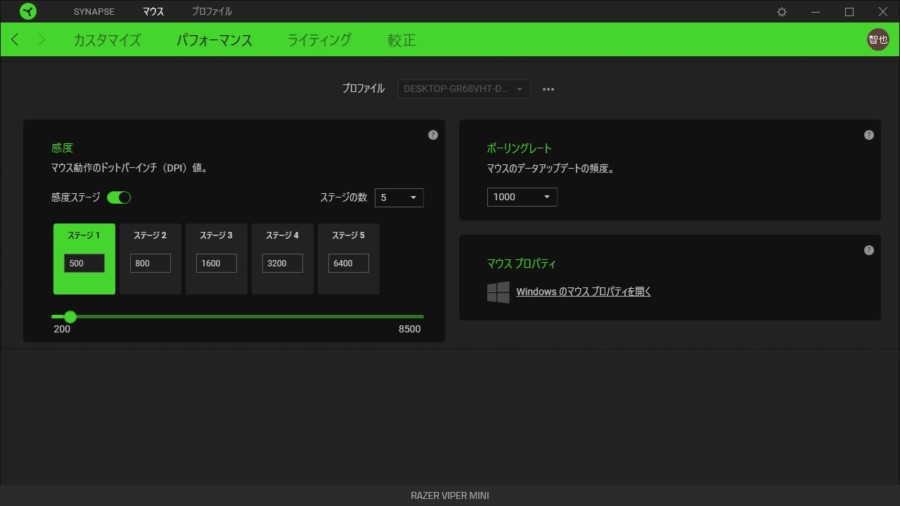
Task: Switch to the ライティング tab
Action: tap(319, 41)
